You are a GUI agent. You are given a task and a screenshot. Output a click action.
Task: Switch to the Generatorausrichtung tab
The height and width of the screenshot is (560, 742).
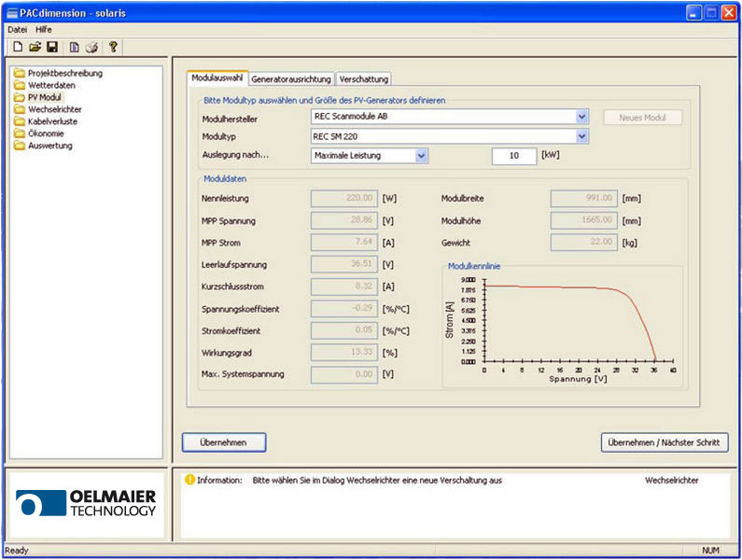point(291,79)
